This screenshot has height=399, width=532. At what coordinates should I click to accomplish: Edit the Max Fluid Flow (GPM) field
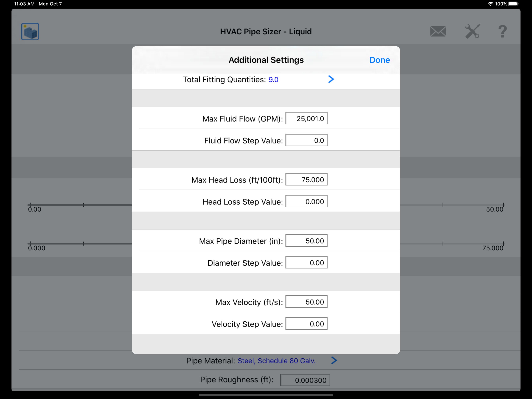click(x=306, y=118)
